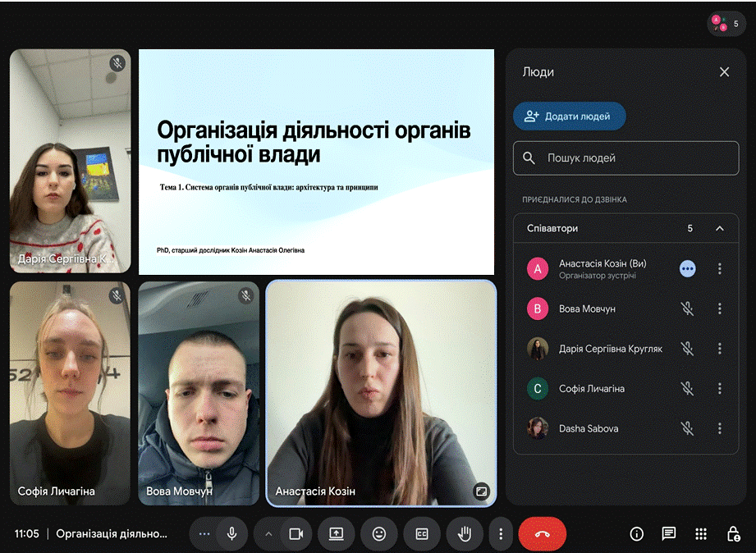Click the meeting title Організація діяльно...

[x=112, y=533]
